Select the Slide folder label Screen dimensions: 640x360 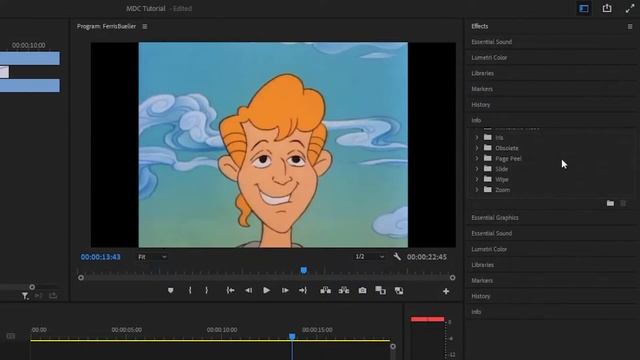pyautogui.click(x=502, y=169)
